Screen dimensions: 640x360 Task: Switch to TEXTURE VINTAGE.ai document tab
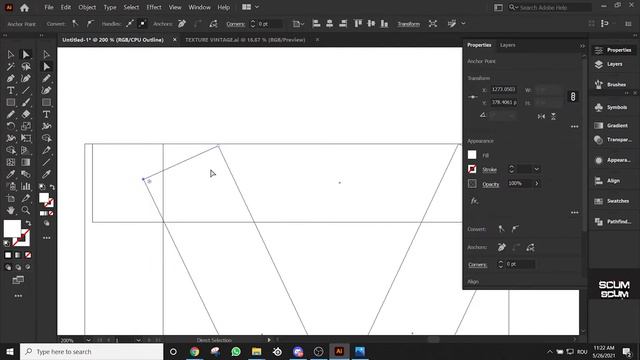245,40
